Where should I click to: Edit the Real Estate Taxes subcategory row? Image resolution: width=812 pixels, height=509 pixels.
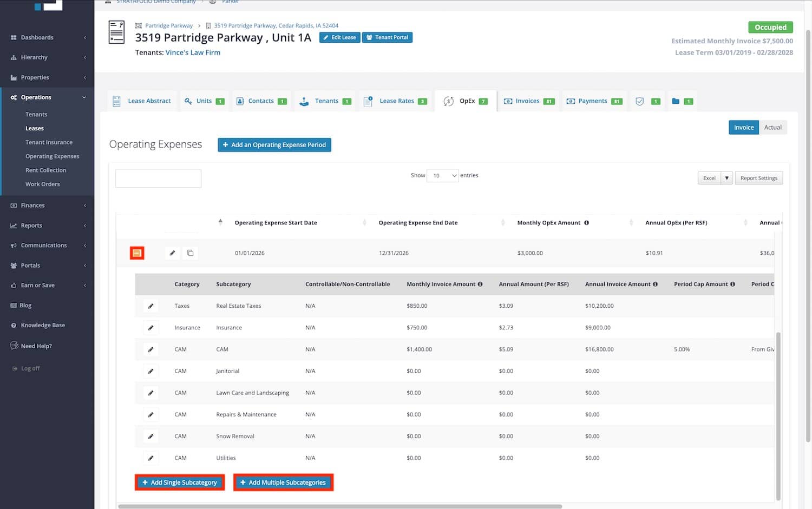pos(150,306)
